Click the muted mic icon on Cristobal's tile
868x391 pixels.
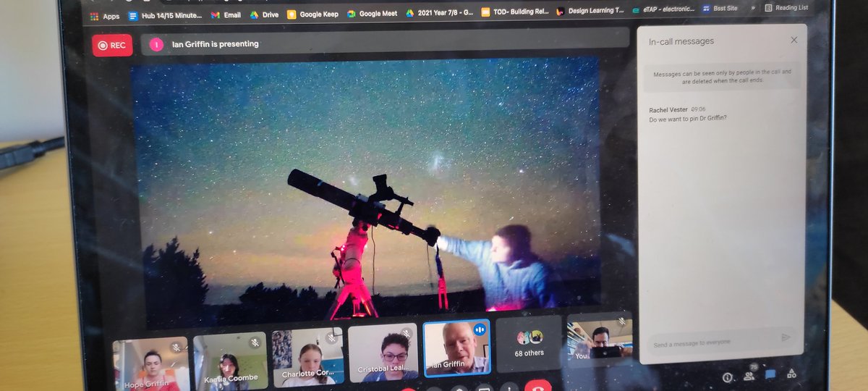click(x=407, y=334)
